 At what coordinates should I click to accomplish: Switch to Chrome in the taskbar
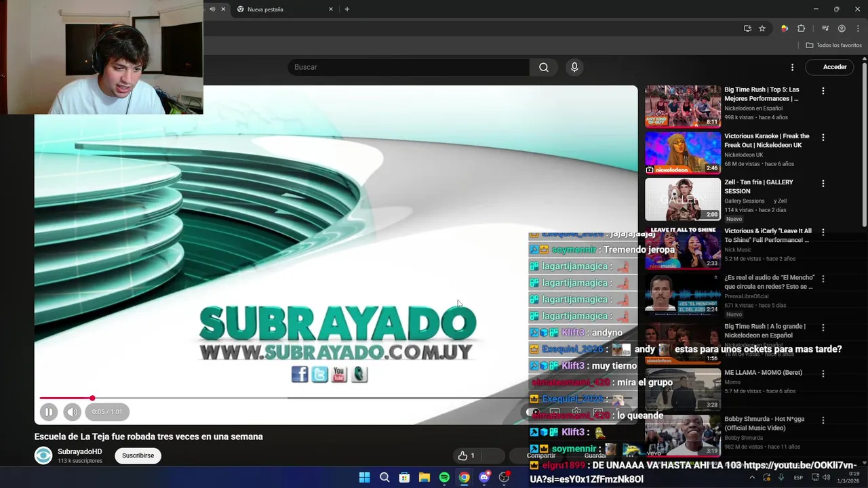tap(464, 477)
